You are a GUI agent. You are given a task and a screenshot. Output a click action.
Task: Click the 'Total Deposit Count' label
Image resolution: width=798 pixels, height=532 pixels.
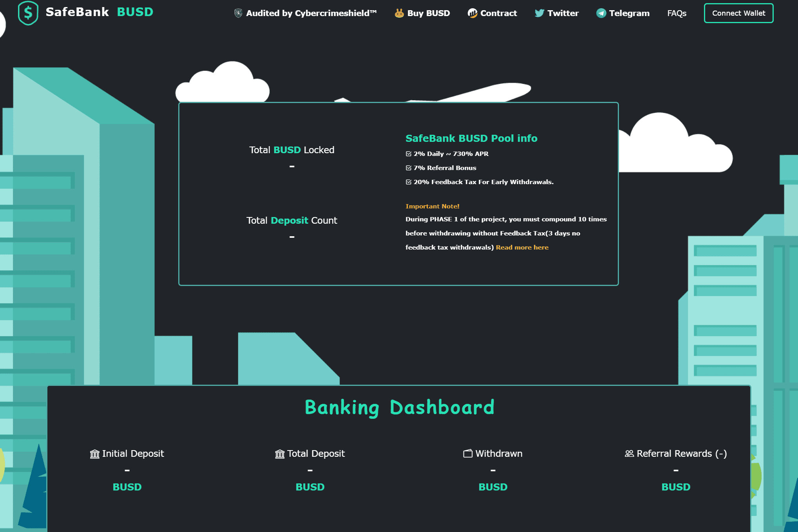point(292,221)
